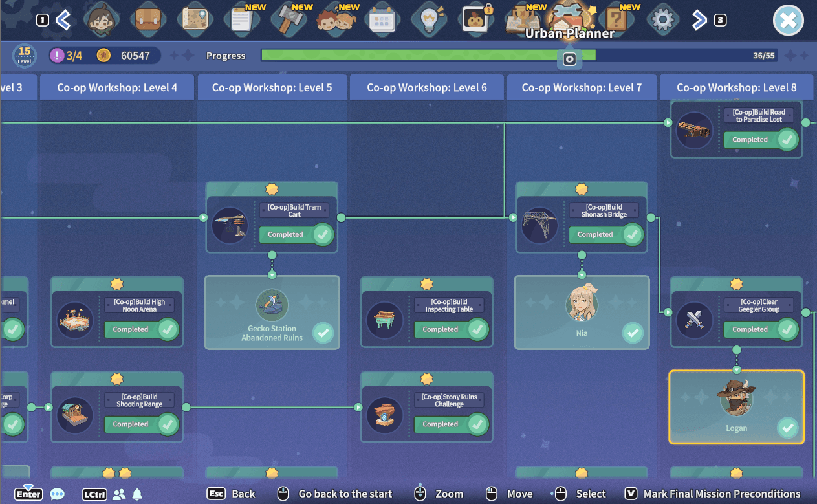The image size is (817, 504).
Task: Select Co-op Workshop: Level 6 column header
Action: coord(427,87)
